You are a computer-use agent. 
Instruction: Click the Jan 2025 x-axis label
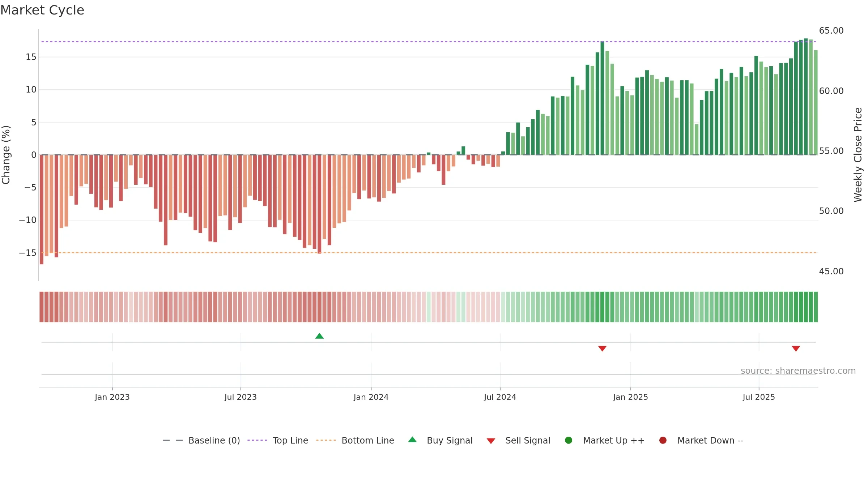[x=630, y=397]
